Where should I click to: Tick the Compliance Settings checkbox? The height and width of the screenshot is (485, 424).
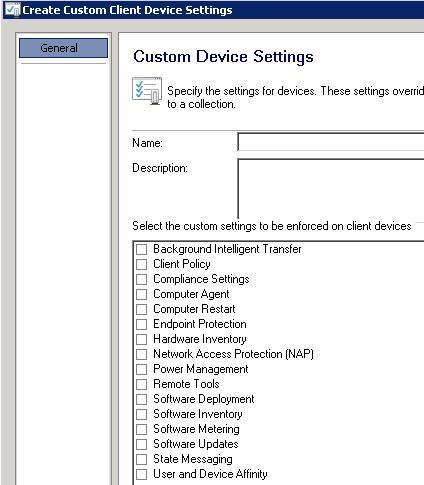coord(141,279)
